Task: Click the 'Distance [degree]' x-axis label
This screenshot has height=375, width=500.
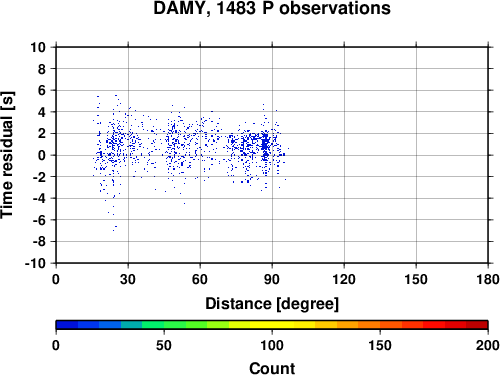Action: [272, 304]
